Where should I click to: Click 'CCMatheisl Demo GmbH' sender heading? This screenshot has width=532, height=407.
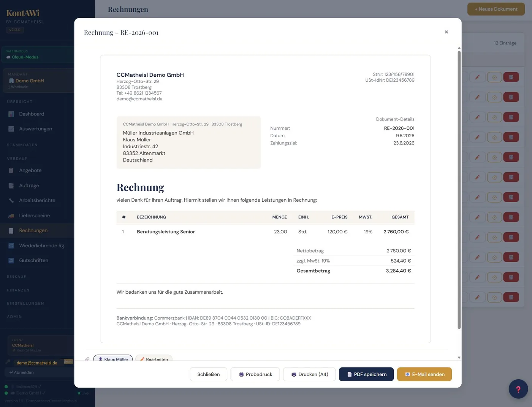coord(150,75)
